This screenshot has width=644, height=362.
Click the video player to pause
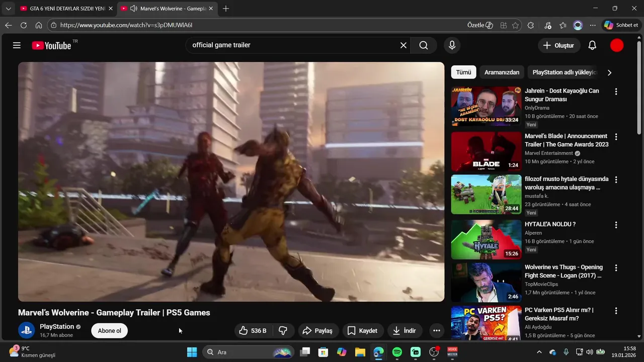tap(231, 182)
